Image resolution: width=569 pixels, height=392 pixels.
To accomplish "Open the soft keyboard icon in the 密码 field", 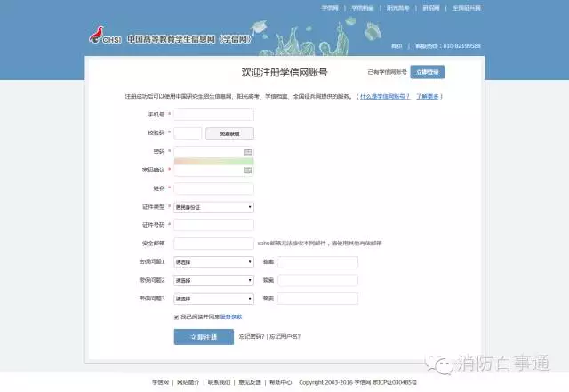I will [248, 152].
